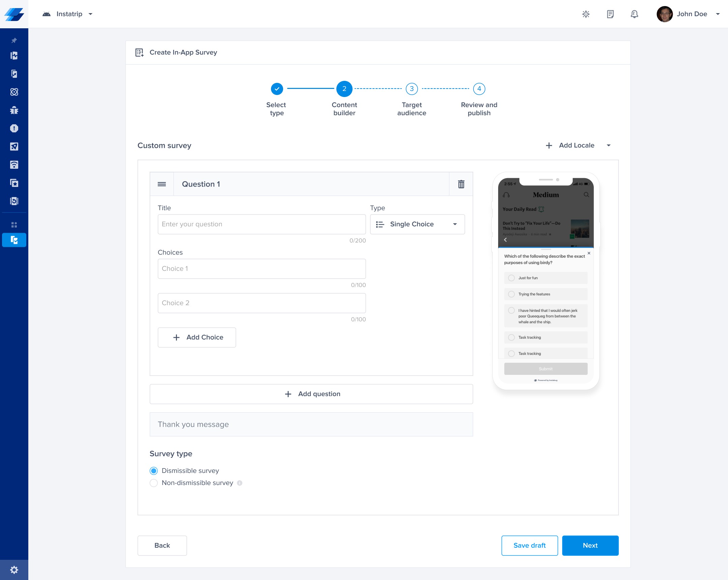This screenshot has height=580, width=728.
Task: Open the Single Choice type dropdown
Action: (x=417, y=224)
